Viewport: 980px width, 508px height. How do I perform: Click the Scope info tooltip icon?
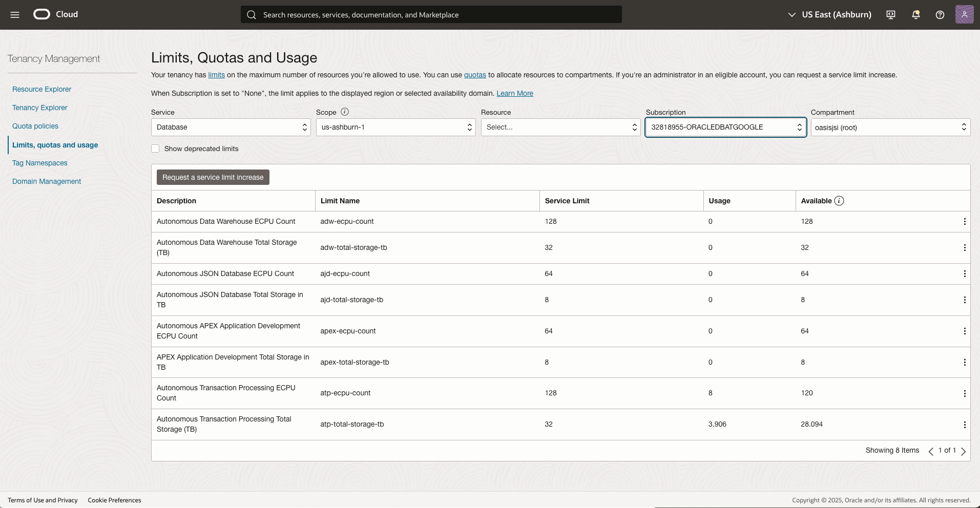click(x=344, y=112)
